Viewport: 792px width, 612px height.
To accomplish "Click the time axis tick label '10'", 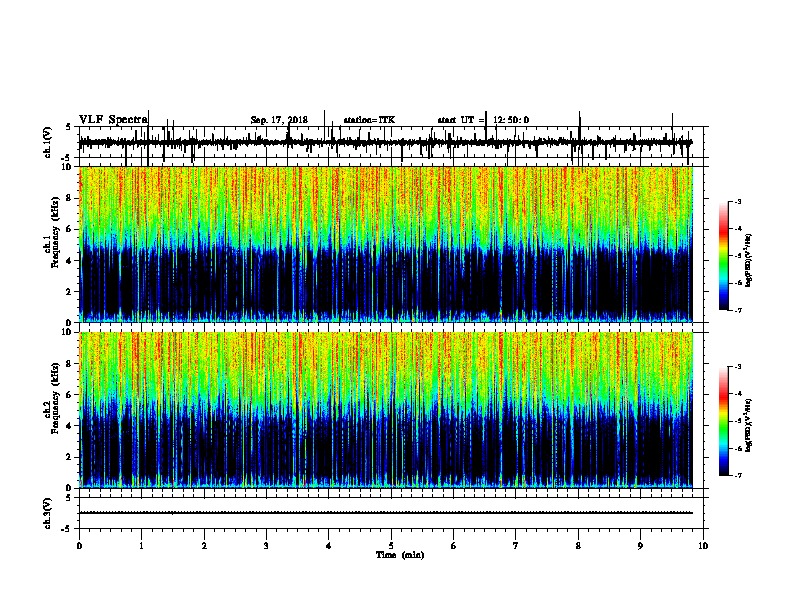I will 703,546.
